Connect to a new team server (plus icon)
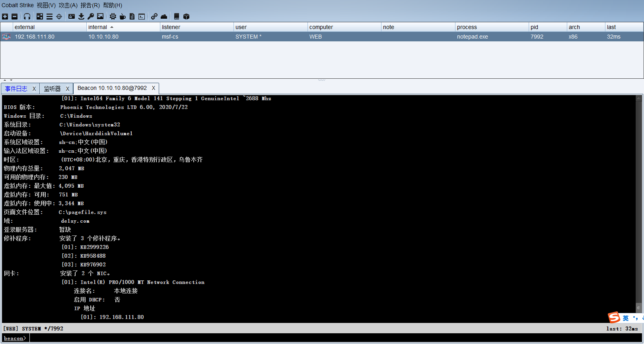Viewport: 644px width, 344px height. [5, 16]
